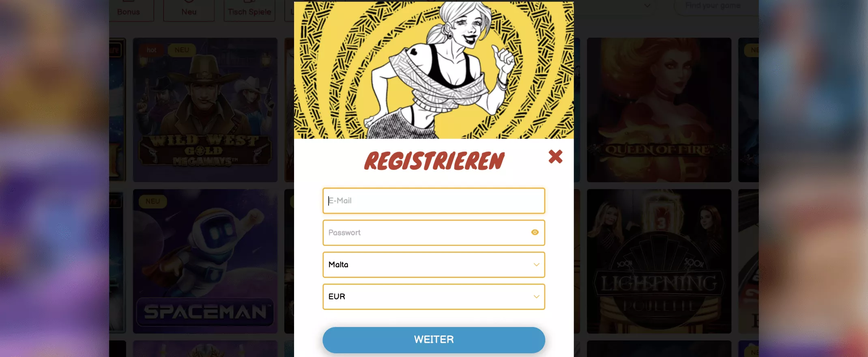Click the Registrieren banner illustration
Screen dimensions: 868x357
coord(434,70)
